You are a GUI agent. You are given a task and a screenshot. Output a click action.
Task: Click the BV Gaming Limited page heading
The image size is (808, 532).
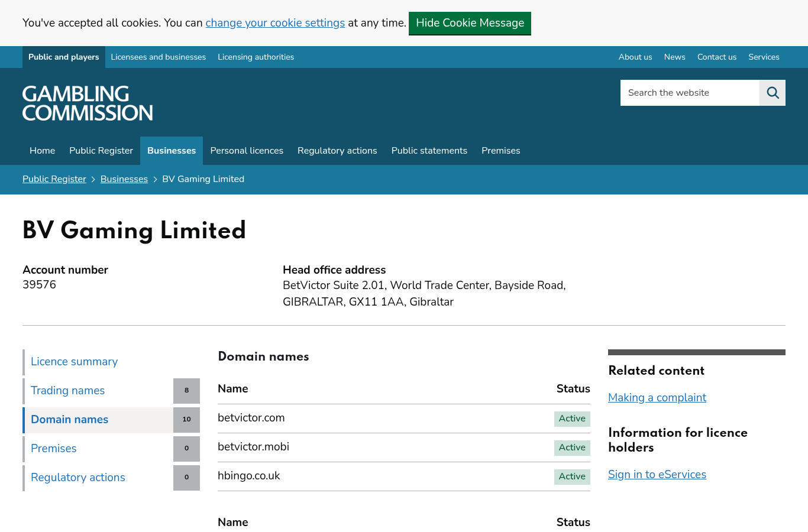(x=134, y=231)
